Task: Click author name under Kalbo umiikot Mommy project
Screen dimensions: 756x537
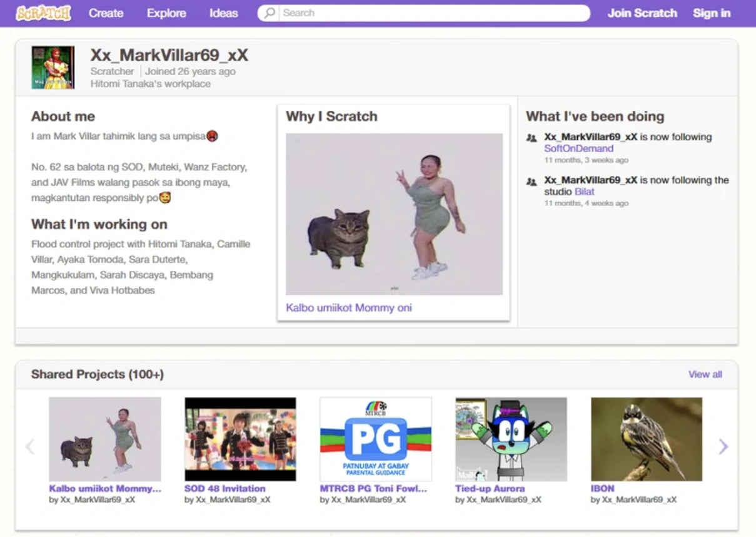Action: tap(98, 499)
